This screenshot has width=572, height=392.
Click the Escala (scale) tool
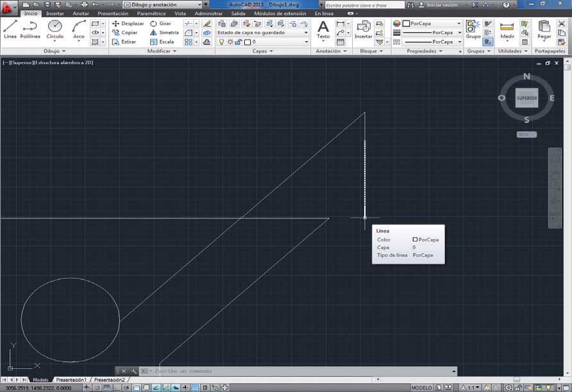162,42
